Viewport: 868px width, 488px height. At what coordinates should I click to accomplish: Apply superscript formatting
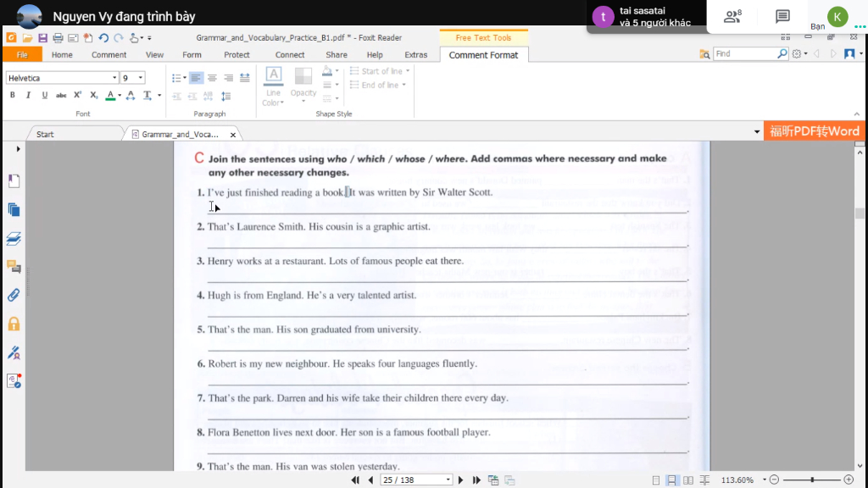pos(77,95)
